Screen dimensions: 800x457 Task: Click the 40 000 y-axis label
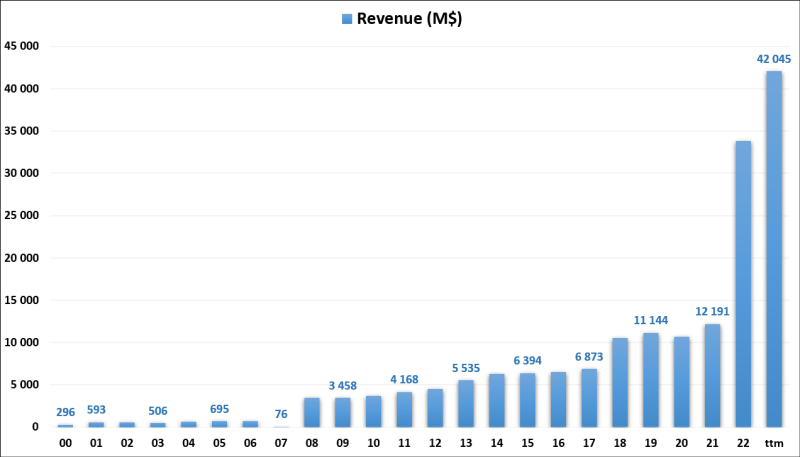pyautogui.click(x=21, y=89)
